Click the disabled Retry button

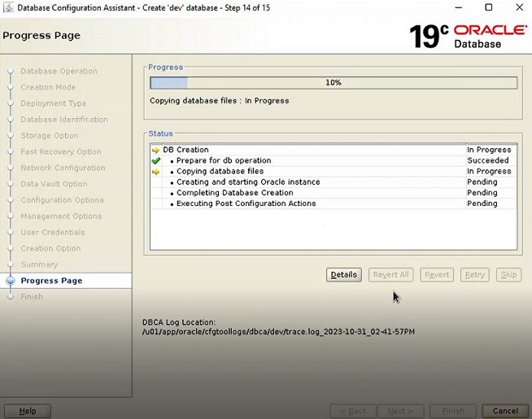click(x=475, y=274)
